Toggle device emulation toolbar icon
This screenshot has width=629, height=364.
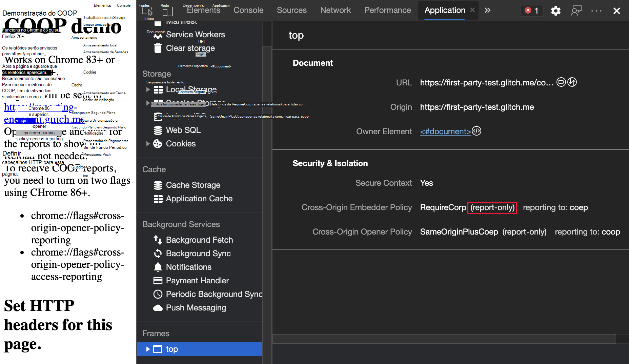click(x=167, y=12)
